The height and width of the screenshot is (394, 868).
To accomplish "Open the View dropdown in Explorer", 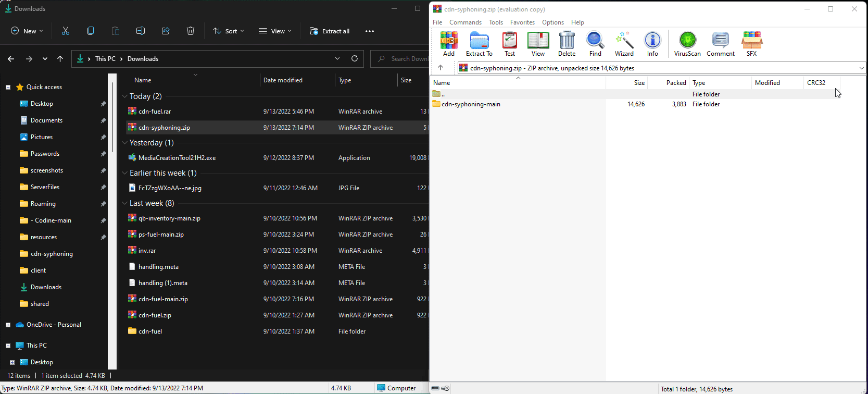I will pyautogui.click(x=275, y=31).
